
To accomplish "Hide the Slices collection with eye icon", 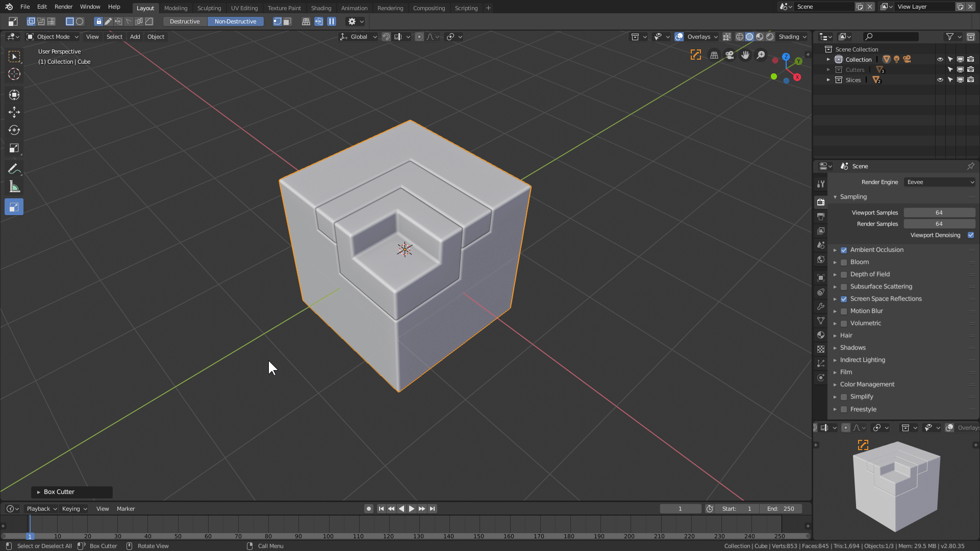I will coord(940,80).
